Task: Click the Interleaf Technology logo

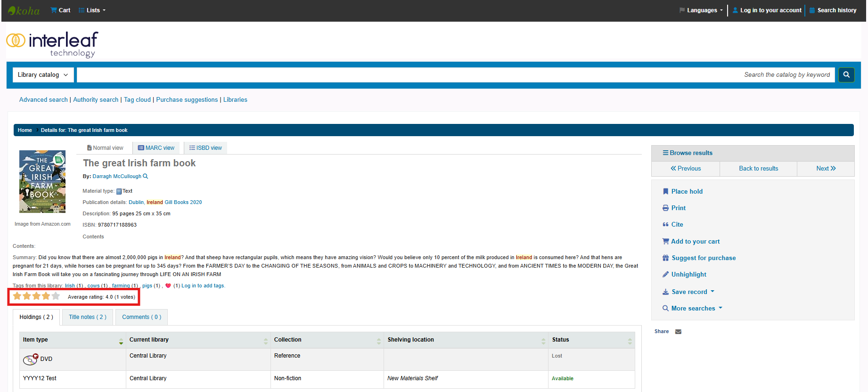Action: pos(52,44)
